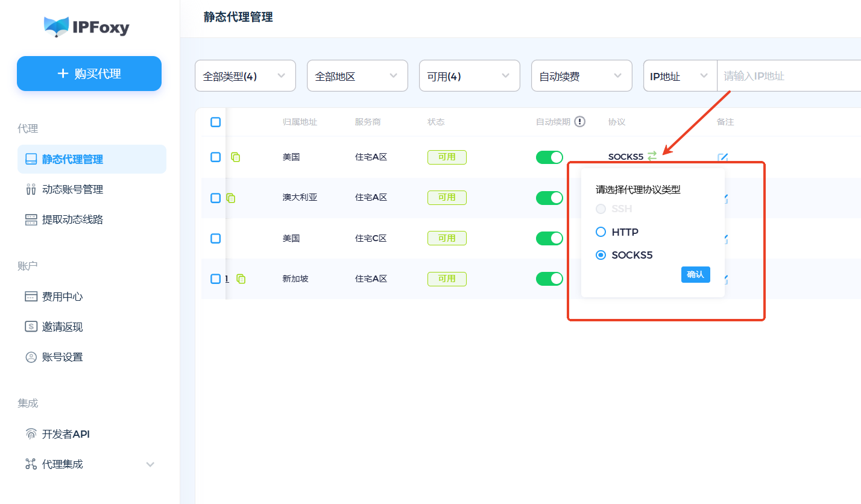Click the 自动续期 column header text

(x=553, y=122)
